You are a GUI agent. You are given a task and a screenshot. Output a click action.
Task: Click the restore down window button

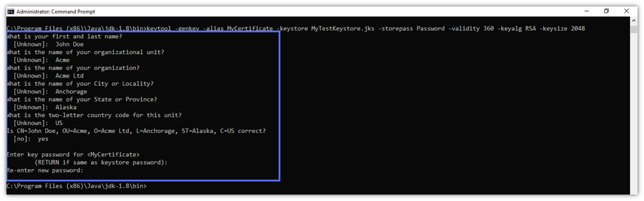606,11
